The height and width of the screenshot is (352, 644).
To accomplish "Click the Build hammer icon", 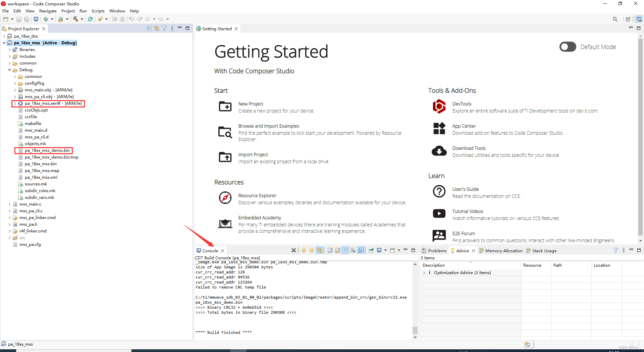I will (x=76, y=19).
